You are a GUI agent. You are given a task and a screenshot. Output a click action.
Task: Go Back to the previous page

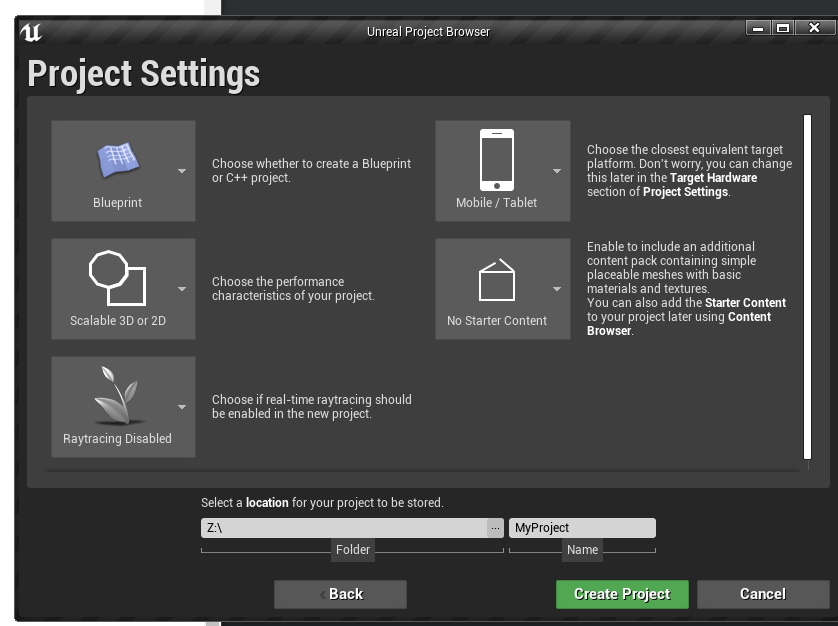pos(340,594)
